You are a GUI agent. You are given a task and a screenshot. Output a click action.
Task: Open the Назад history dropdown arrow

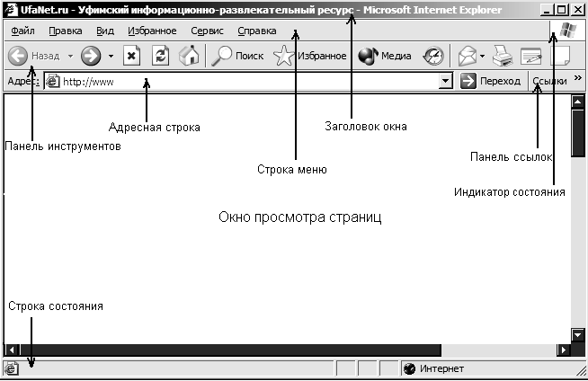tap(70, 57)
